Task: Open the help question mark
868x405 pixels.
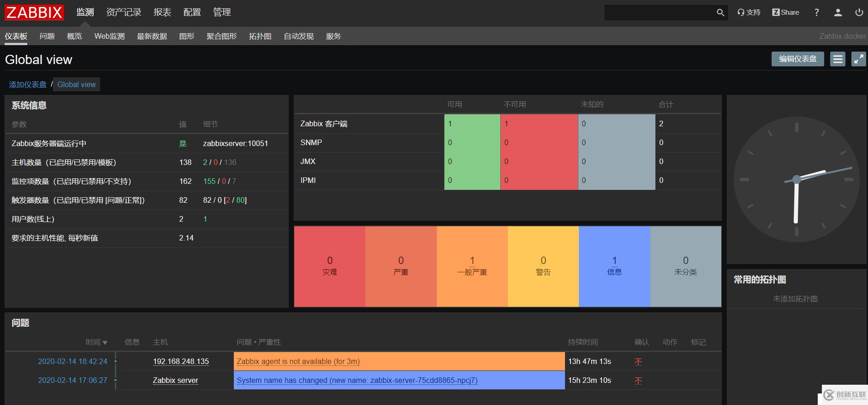Action: pyautogui.click(x=816, y=12)
